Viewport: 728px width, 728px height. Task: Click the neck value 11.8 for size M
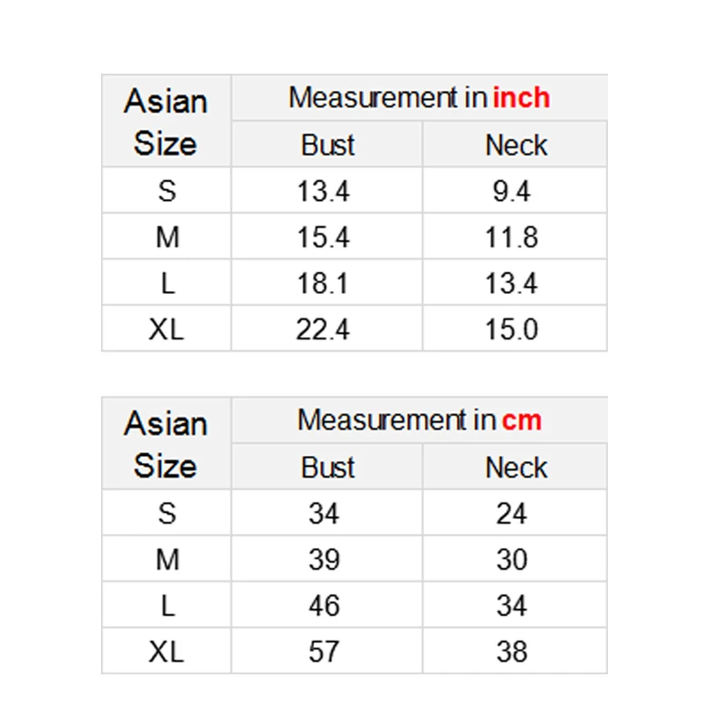click(x=511, y=237)
